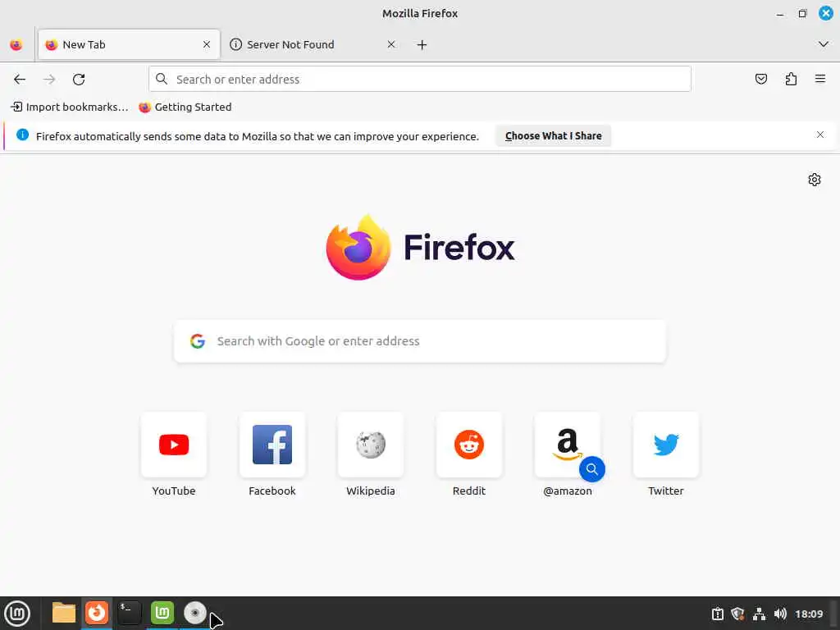
Task: Open the Reddit shortcut tile
Action: coord(469,445)
